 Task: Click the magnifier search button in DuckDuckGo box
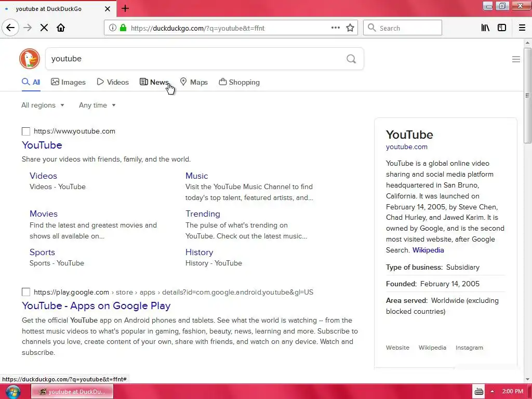pyautogui.click(x=351, y=59)
